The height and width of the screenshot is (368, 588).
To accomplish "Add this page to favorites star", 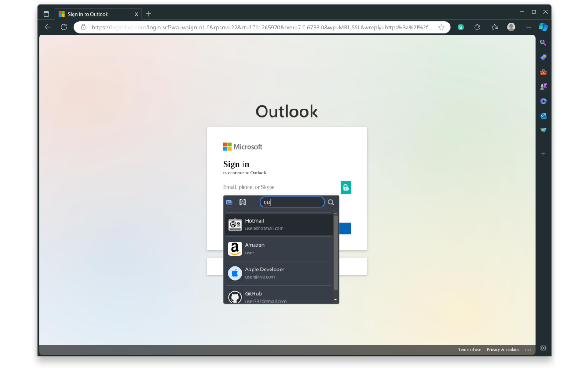I will coord(441,27).
